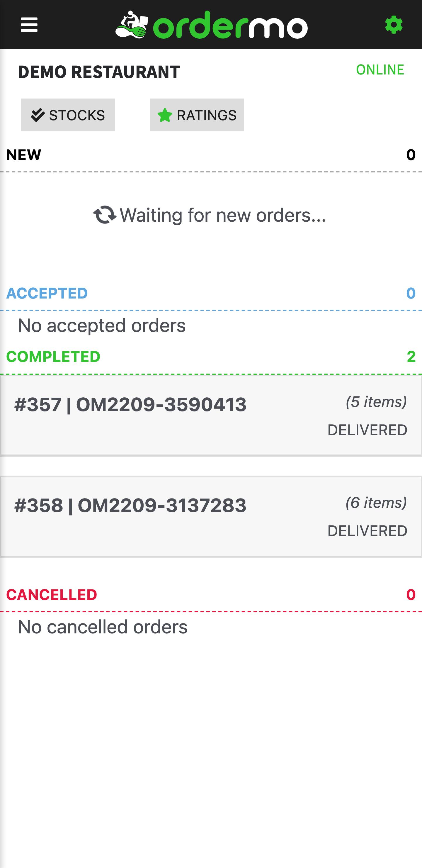
Task: Open order #358 OM2209-3137283
Action: 211,517
